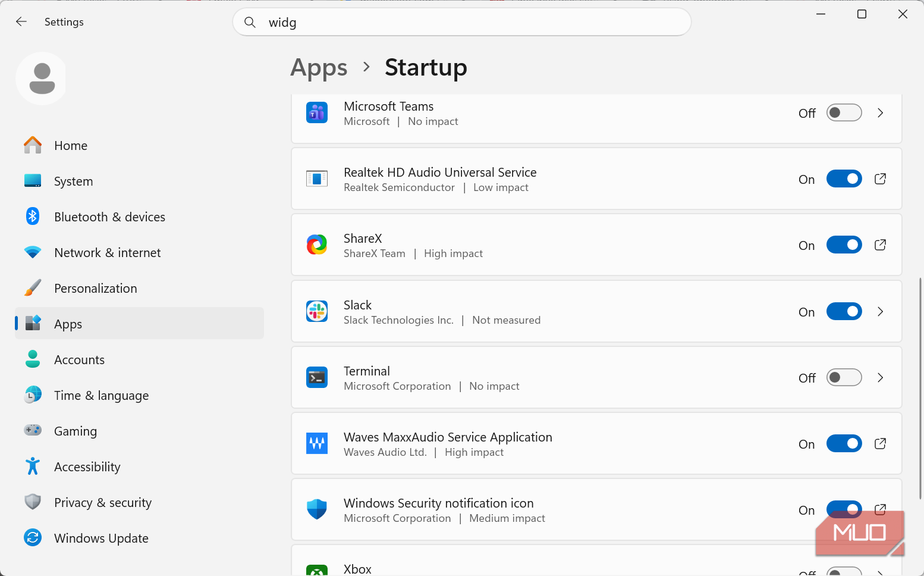
Task: Click the Accounts person icon
Action: pyautogui.click(x=33, y=359)
